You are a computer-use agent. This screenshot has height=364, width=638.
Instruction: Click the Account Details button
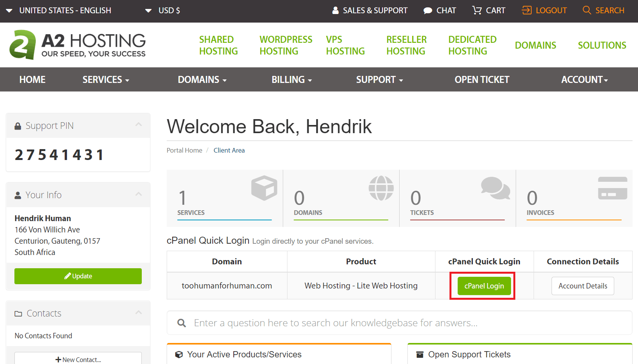(583, 286)
